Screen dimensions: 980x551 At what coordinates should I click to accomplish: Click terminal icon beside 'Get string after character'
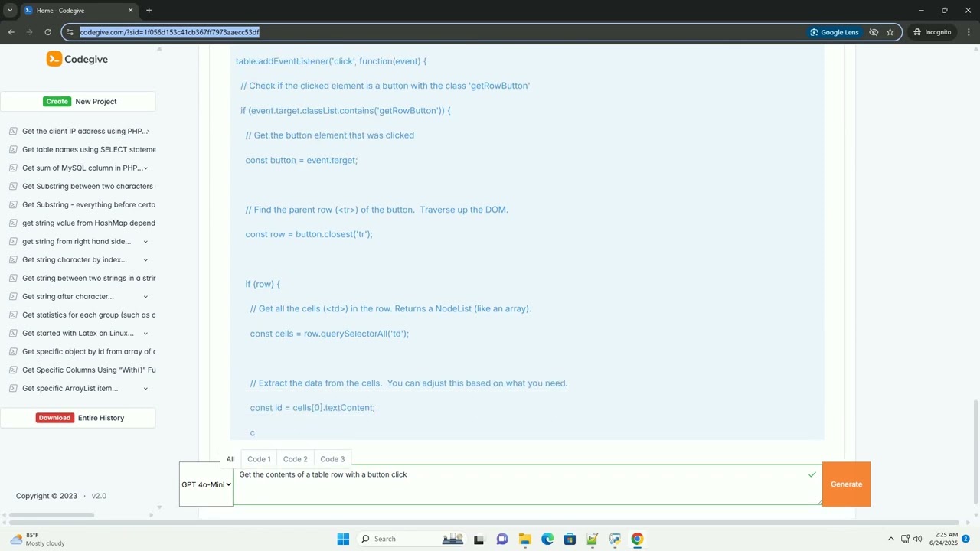(13, 296)
